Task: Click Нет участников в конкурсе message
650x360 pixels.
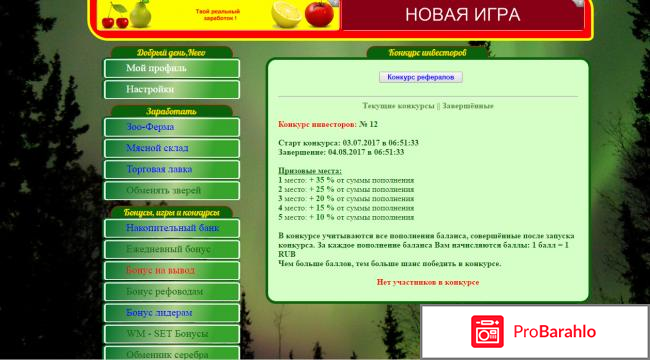Action: click(428, 282)
